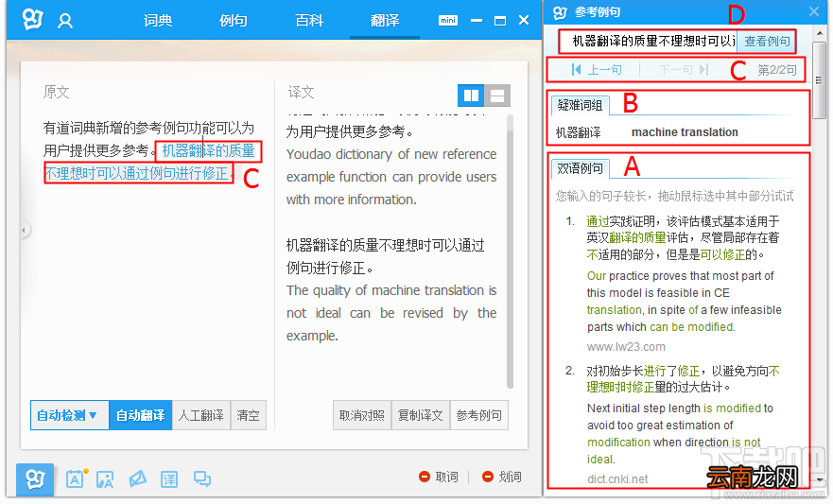Open the 百科 tab
Image resolution: width=833 pixels, height=504 pixels.
pyautogui.click(x=309, y=20)
